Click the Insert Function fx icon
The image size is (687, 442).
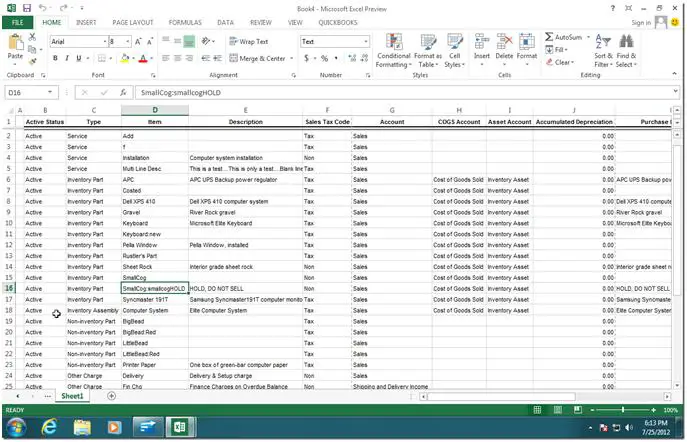[x=123, y=92]
